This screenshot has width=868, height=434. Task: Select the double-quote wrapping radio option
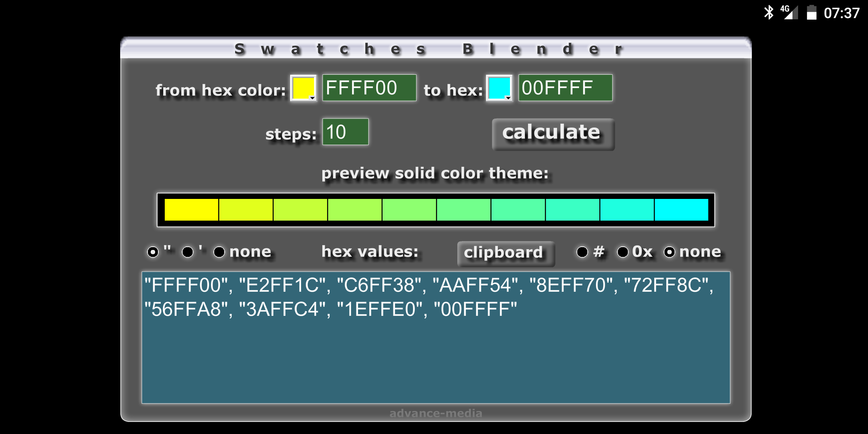pos(153,252)
